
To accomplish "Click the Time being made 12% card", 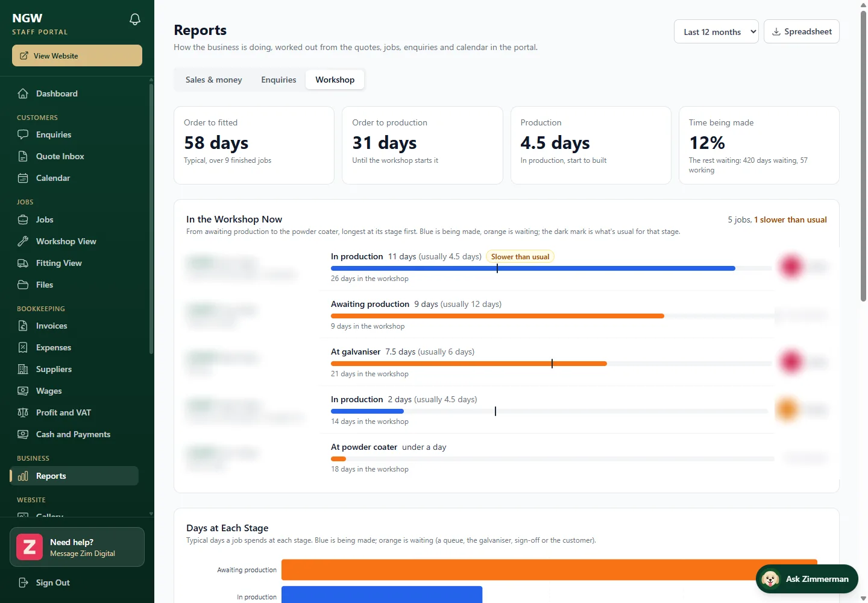I will click(759, 145).
